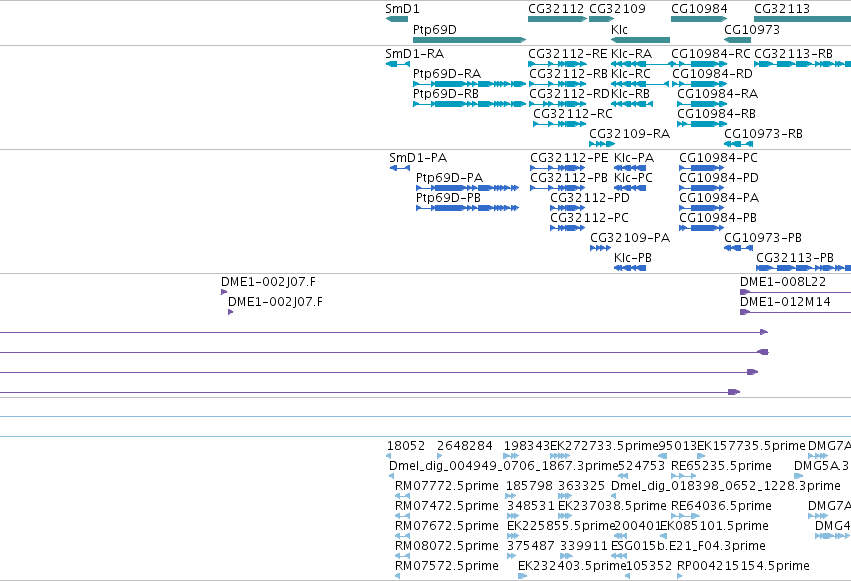Click transcript CG10984-RD
The image size is (851, 581).
click(x=700, y=84)
